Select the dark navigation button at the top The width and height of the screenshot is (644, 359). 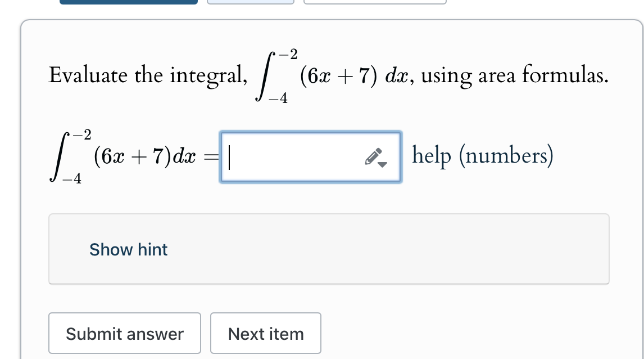[x=128, y=2]
